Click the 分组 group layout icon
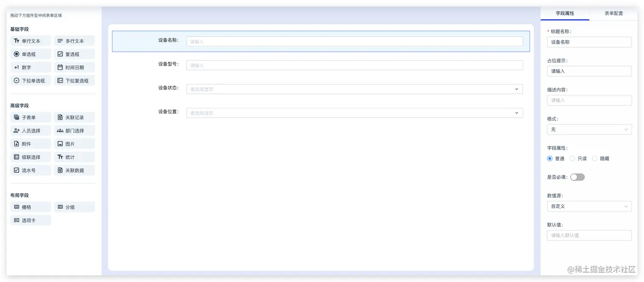 point(60,207)
